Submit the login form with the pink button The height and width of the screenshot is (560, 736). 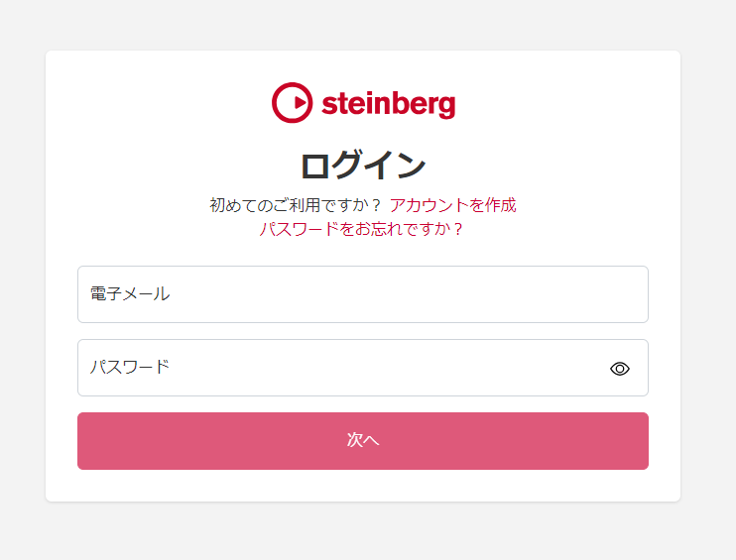click(x=363, y=441)
